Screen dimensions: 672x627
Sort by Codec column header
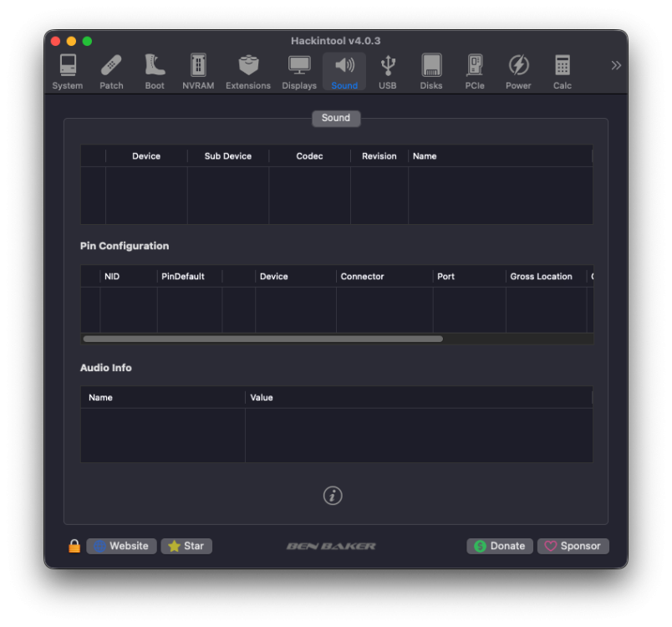[x=309, y=156]
